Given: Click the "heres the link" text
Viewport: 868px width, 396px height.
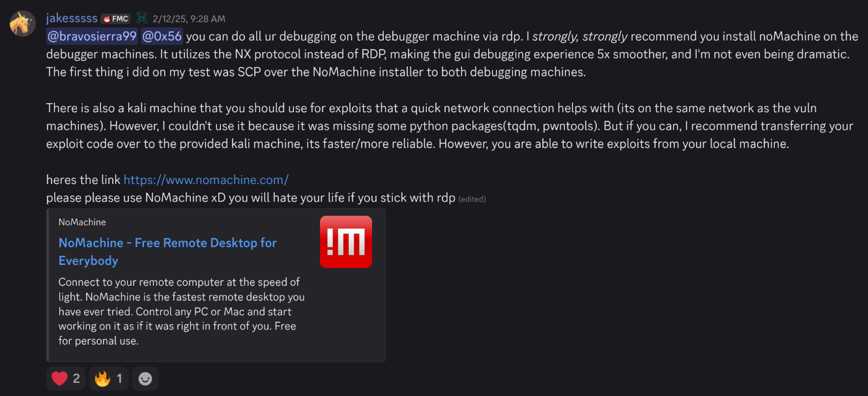Looking at the screenshot, I should (83, 179).
